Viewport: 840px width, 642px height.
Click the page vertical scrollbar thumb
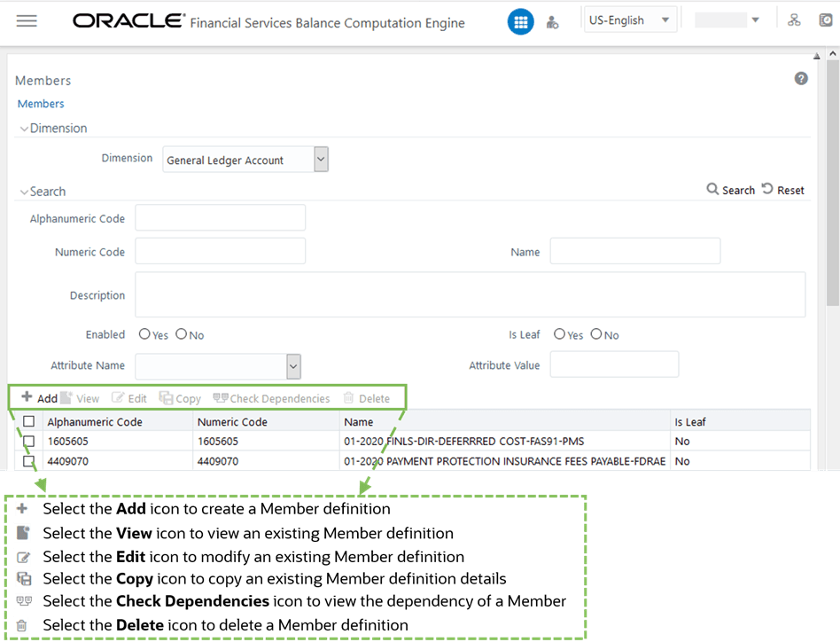(833, 182)
